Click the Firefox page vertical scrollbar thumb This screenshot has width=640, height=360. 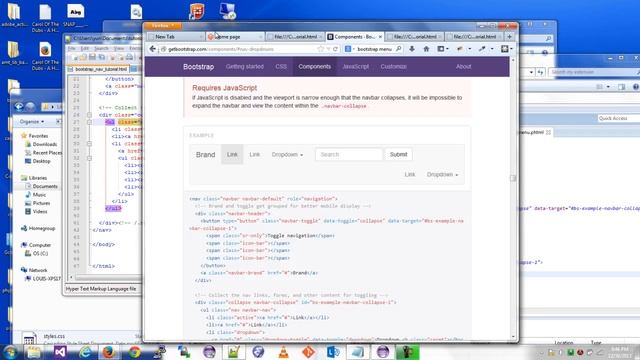(513, 178)
